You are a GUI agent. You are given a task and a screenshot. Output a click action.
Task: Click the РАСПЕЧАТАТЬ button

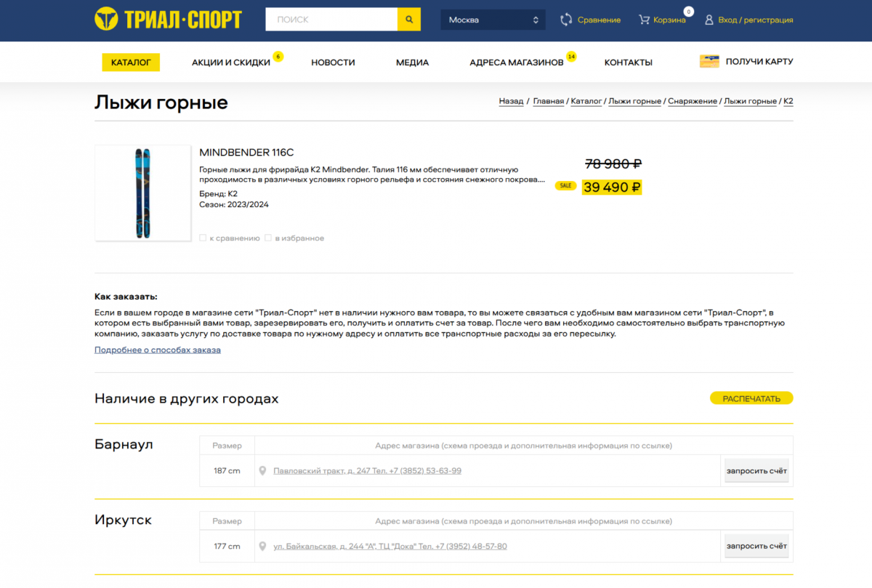click(751, 398)
